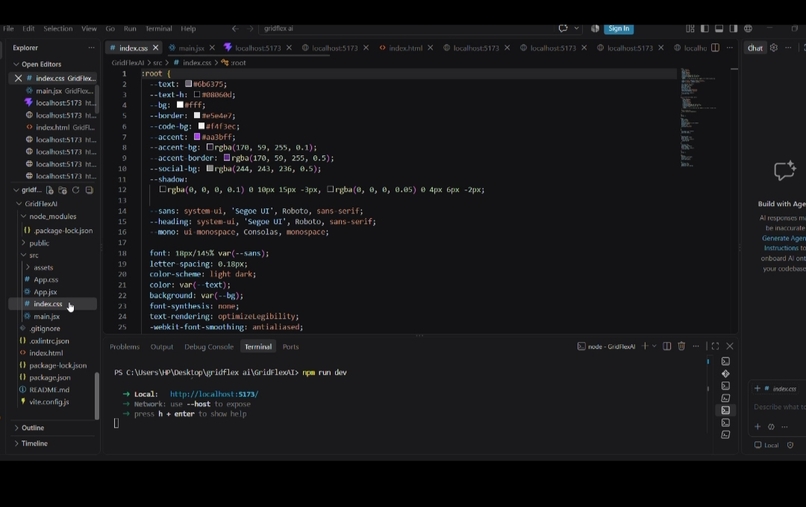
Task: Open vite.config.js in the explorer
Action: [x=49, y=402]
